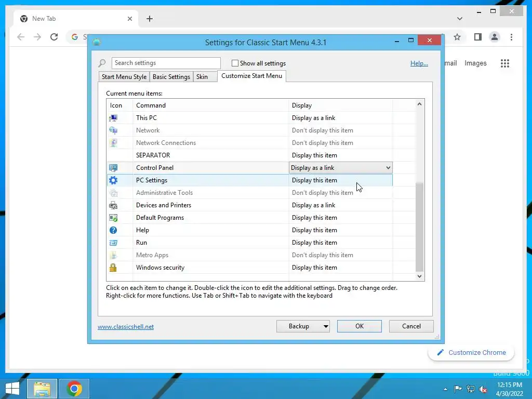This screenshot has width=532, height=399.
Task: Select the Windows security command text
Action: pos(160,268)
